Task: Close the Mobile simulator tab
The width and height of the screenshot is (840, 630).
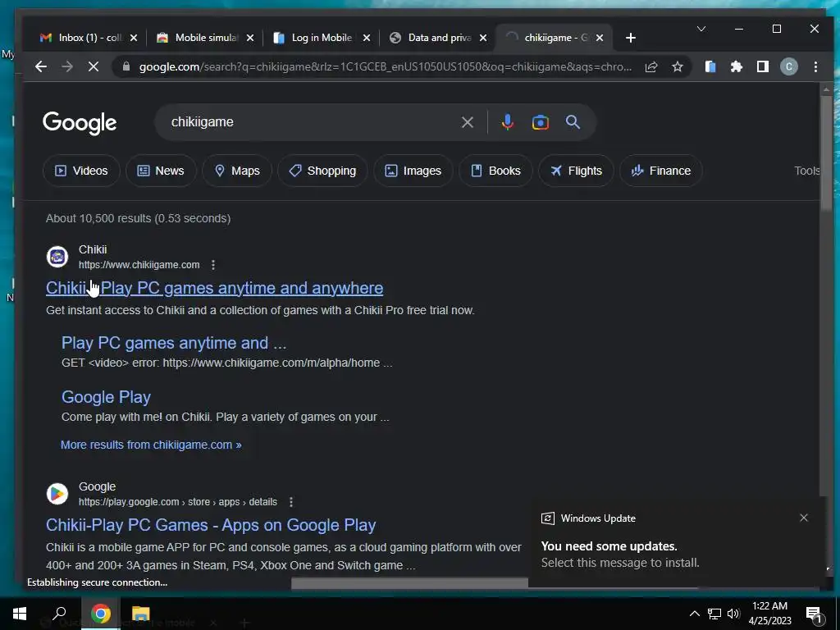Action: click(250, 38)
